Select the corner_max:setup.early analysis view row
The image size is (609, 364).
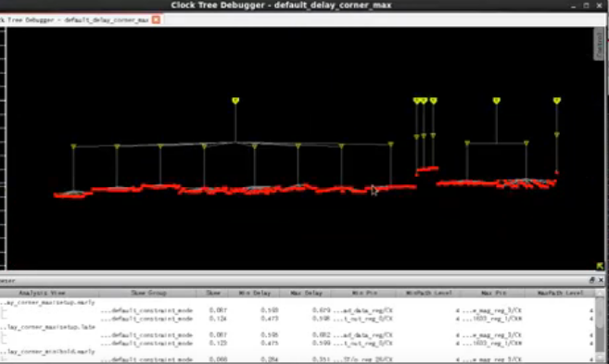tap(47, 302)
